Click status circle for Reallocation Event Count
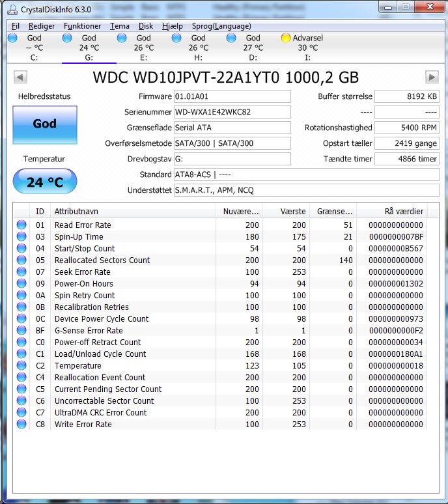The height and width of the screenshot is (504, 448). click(x=21, y=377)
